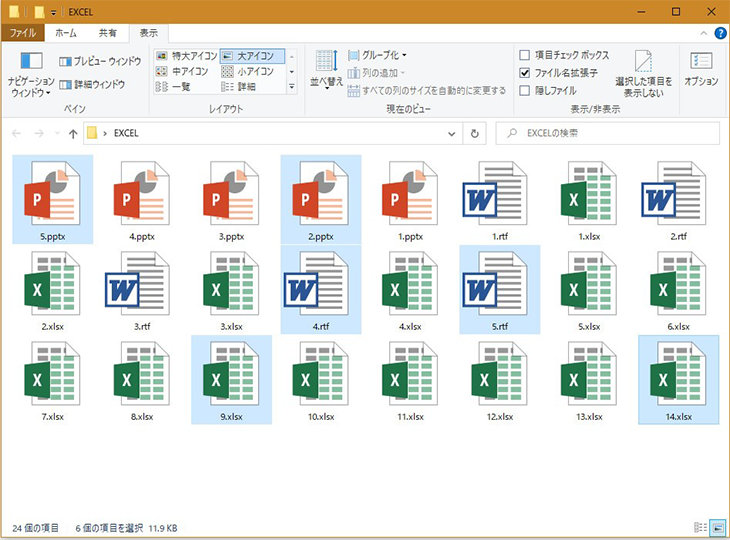Open the help question mark icon
Screen dimensions: 730x540
[x=720, y=33]
